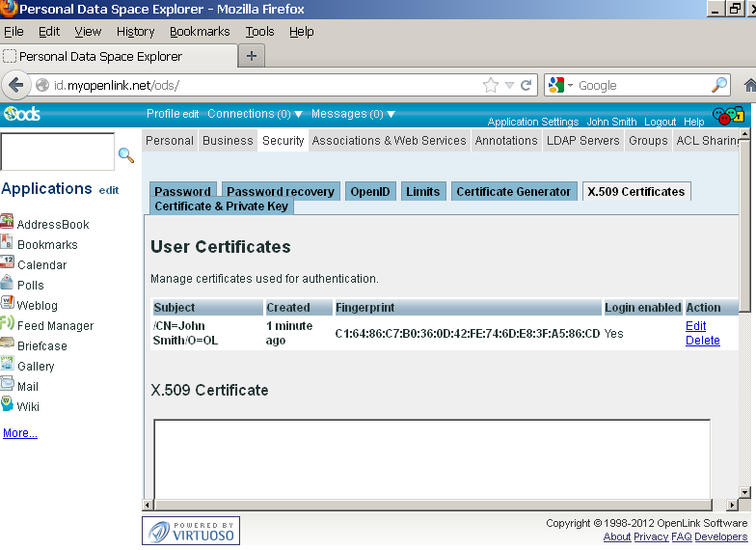This screenshot has height=550, width=756.
Task: Reload the page with refresh icon
Action: click(526, 85)
